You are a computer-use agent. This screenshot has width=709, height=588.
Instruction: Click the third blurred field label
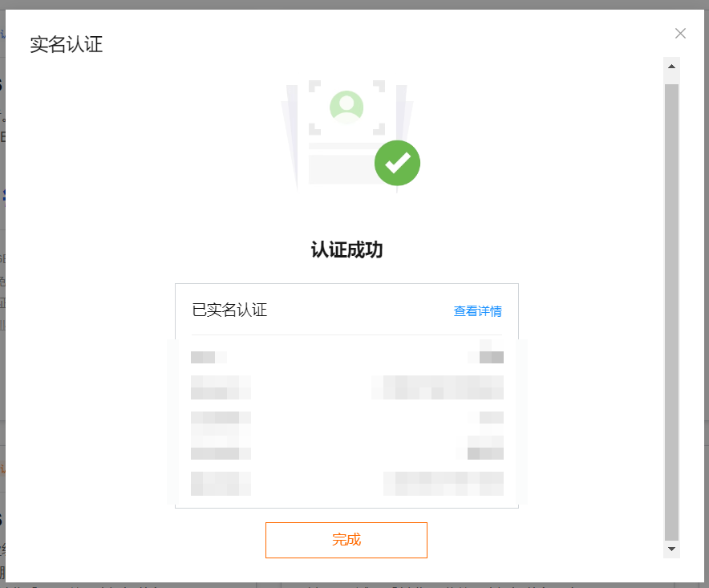coord(221,436)
